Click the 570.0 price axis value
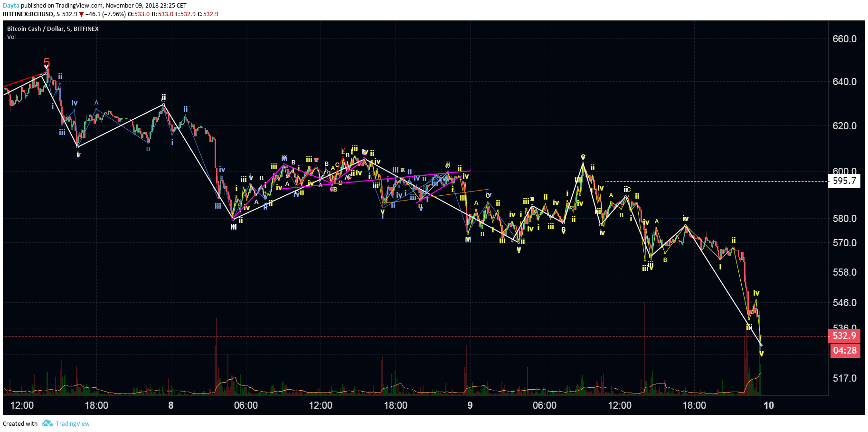This screenshot has width=868, height=432. click(844, 243)
